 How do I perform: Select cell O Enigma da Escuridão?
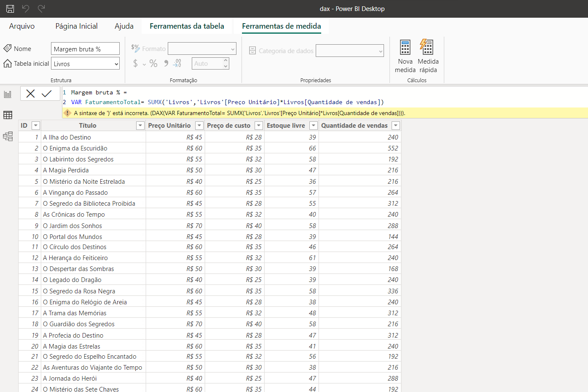(x=93, y=148)
